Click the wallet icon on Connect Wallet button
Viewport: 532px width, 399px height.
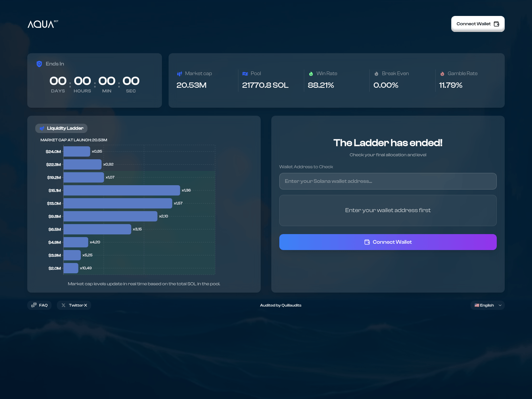click(x=496, y=24)
